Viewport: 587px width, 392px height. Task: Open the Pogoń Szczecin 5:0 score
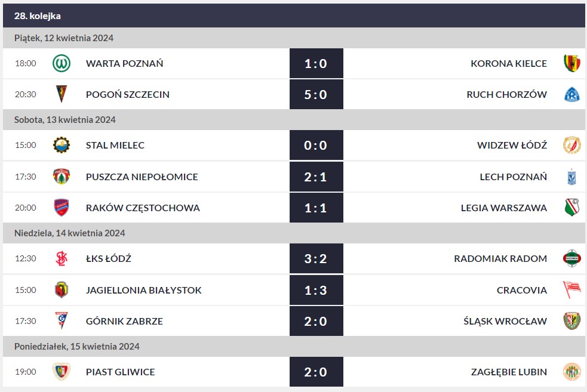316,94
